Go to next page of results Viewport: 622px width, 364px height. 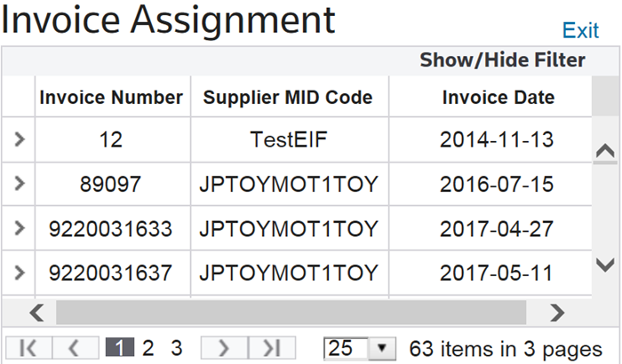(224, 348)
